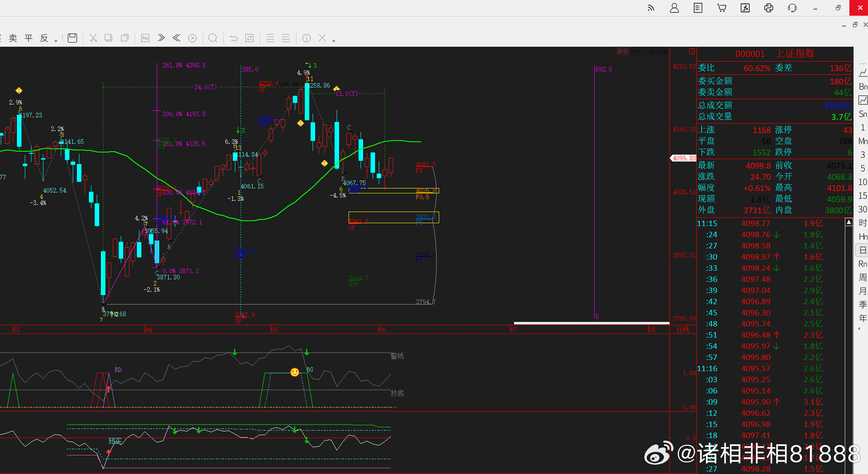Select the 5 minute period
Image resolution: width=868 pixels, height=474 pixels.
click(x=863, y=168)
